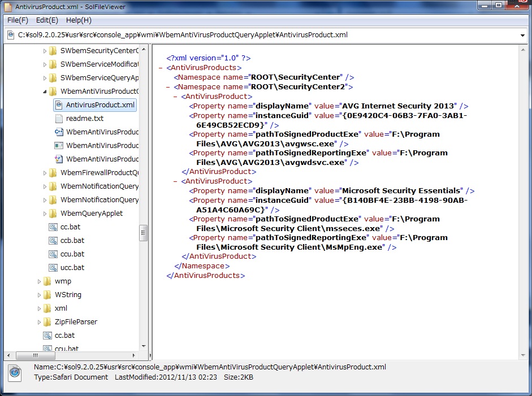Click the tree panel vertical scrollbar thumb

[x=143, y=233]
